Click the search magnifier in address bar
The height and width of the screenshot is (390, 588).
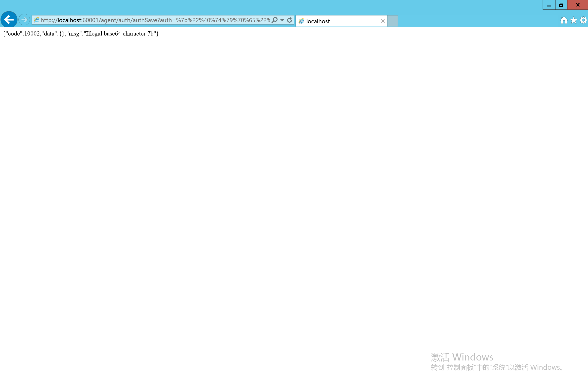pyautogui.click(x=275, y=20)
